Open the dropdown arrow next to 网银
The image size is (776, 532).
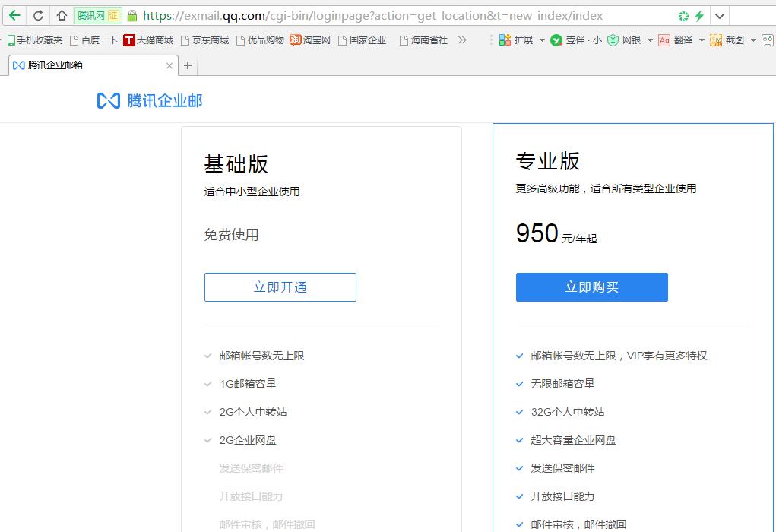650,40
